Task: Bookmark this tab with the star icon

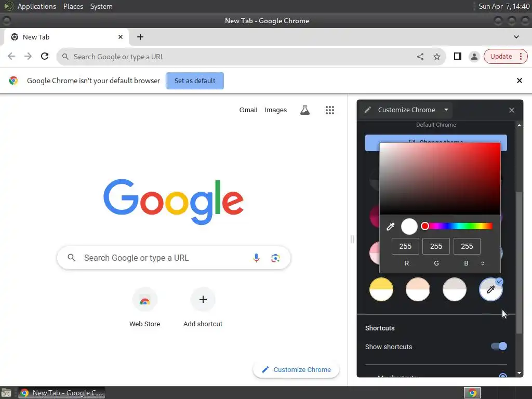Action: [436, 57]
